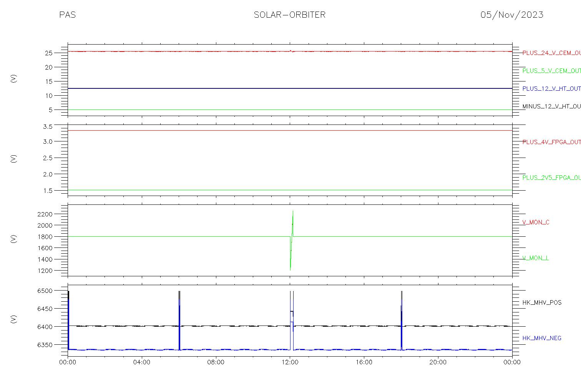Click the 08:00 time axis label

point(216,362)
